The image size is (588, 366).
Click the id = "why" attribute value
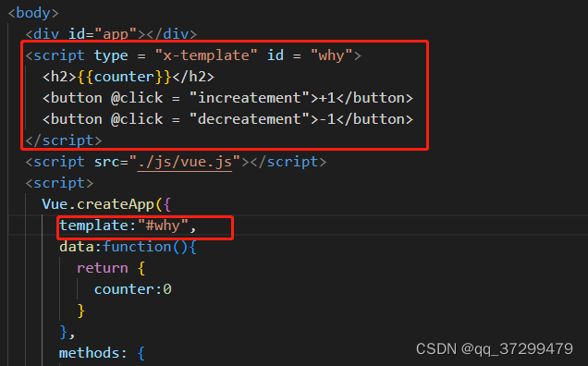click(332, 55)
